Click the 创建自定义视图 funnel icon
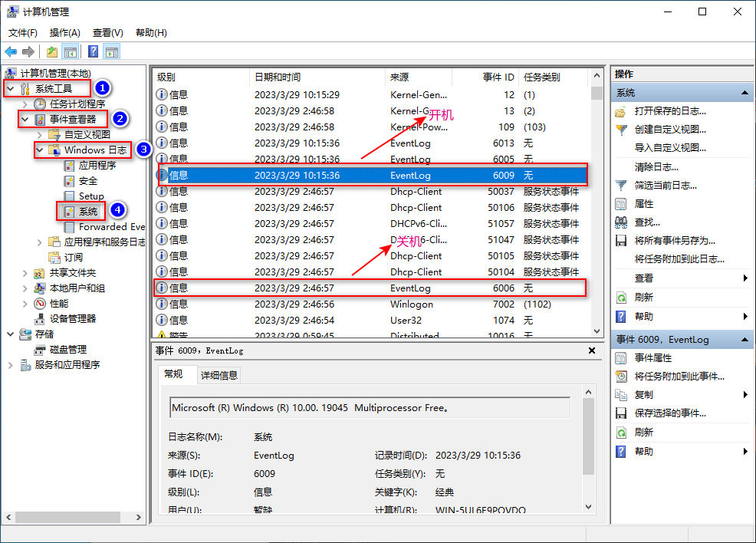This screenshot has height=543, width=756. [x=621, y=130]
